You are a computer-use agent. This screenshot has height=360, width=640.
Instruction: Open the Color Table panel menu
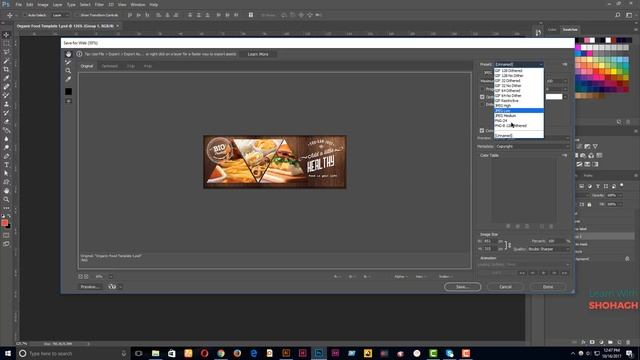pyautogui.click(x=565, y=156)
